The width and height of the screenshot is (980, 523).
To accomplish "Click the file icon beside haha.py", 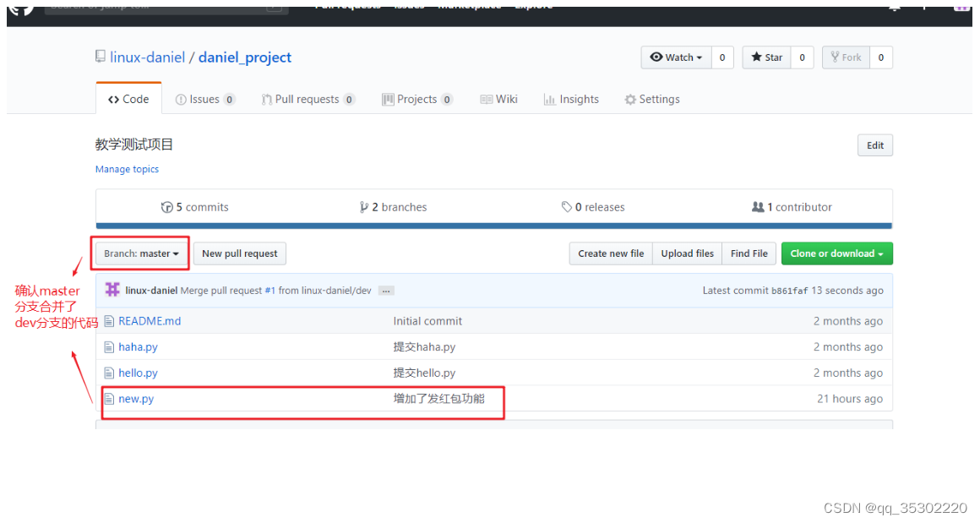I will (109, 346).
